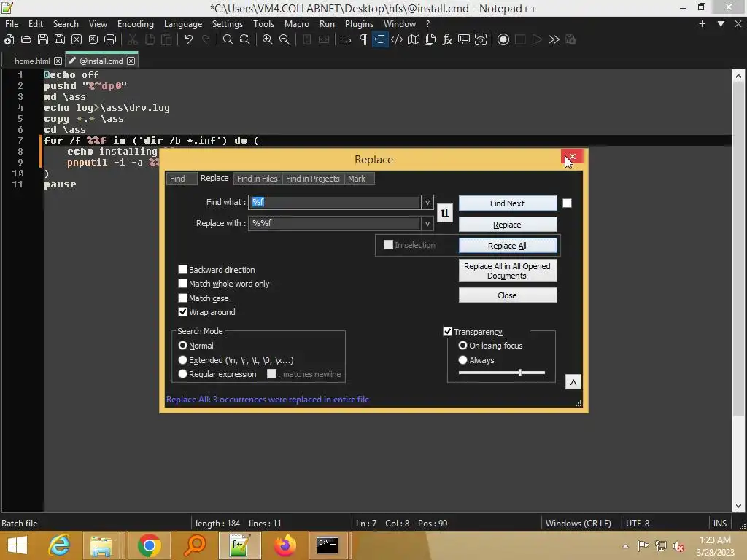Click the Undo arrow icon
This screenshot has height=560, width=747.
point(189,39)
